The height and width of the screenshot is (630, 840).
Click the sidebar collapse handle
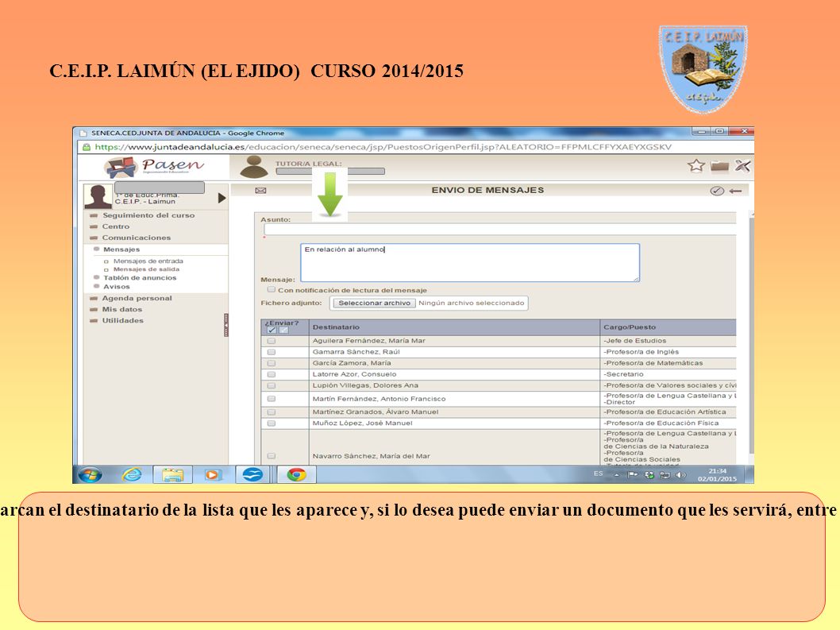pyautogui.click(x=226, y=325)
